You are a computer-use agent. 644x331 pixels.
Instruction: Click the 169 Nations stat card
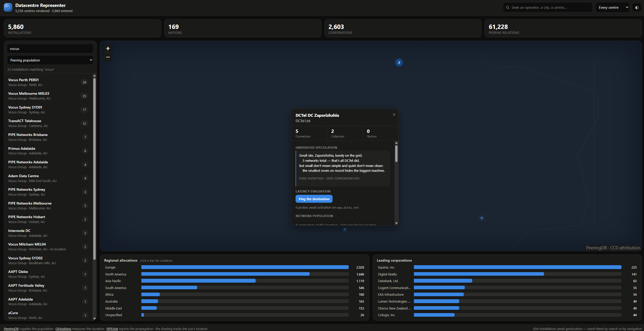pyautogui.click(x=243, y=28)
